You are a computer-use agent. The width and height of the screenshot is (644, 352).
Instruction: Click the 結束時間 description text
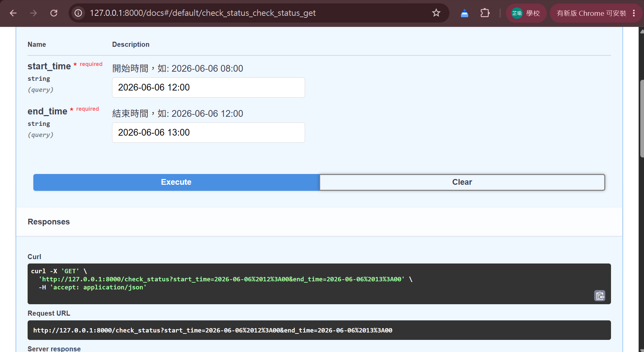tap(178, 114)
